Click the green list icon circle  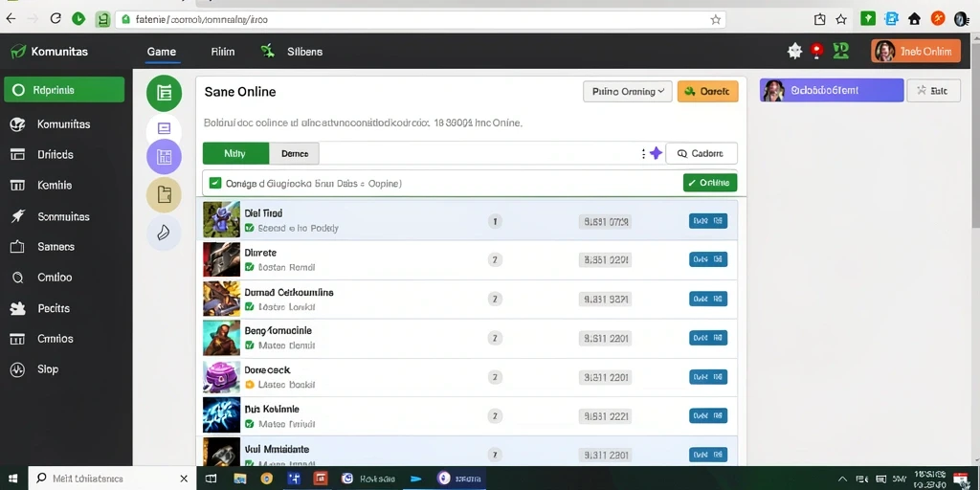tap(164, 94)
